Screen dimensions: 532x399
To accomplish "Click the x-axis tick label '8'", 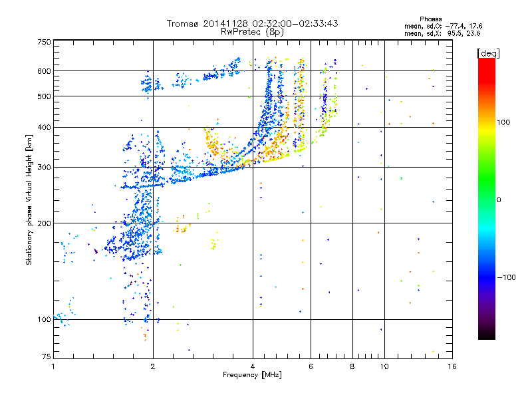I will tap(352, 366).
